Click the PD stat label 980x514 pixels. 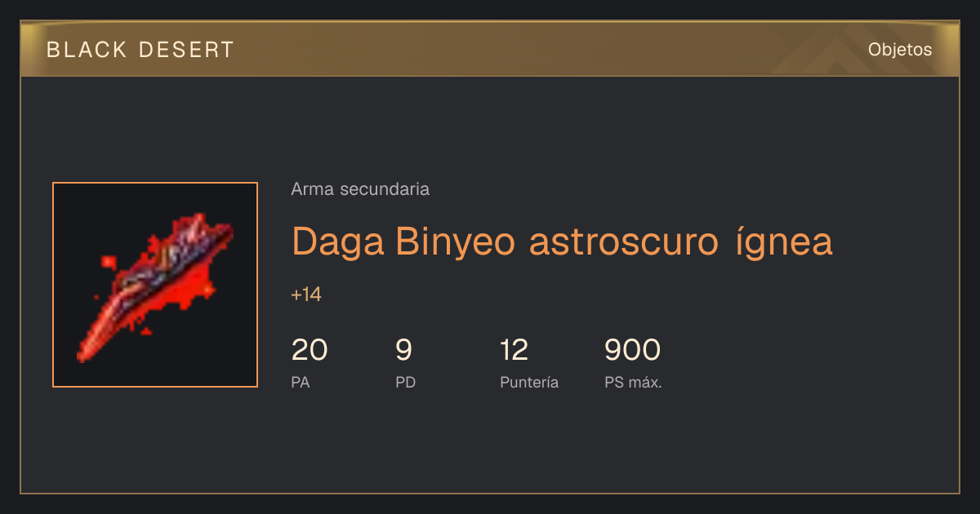point(405,383)
